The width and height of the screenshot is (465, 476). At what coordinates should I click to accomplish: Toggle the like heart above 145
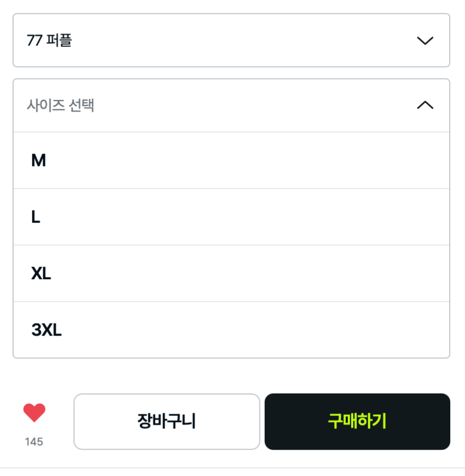click(x=34, y=413)
